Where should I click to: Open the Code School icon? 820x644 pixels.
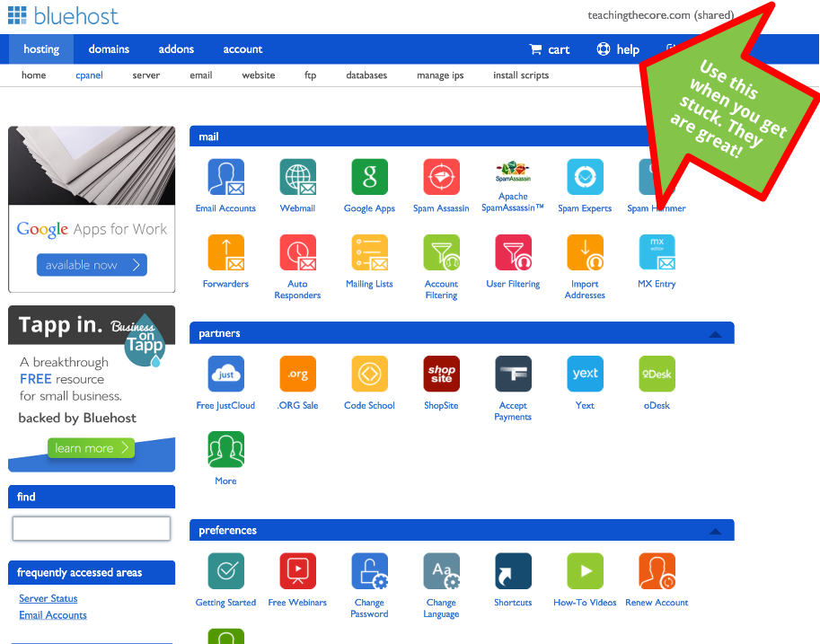(369, 374)
